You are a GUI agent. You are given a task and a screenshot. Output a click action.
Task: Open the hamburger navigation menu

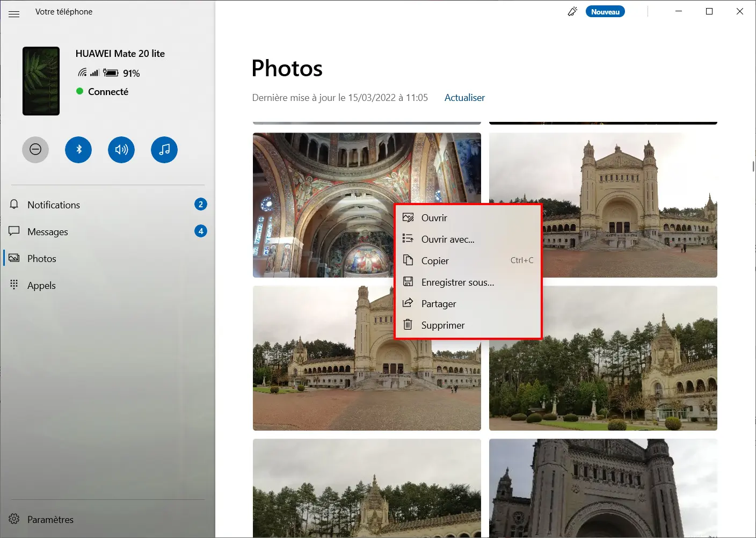point(14,14)
